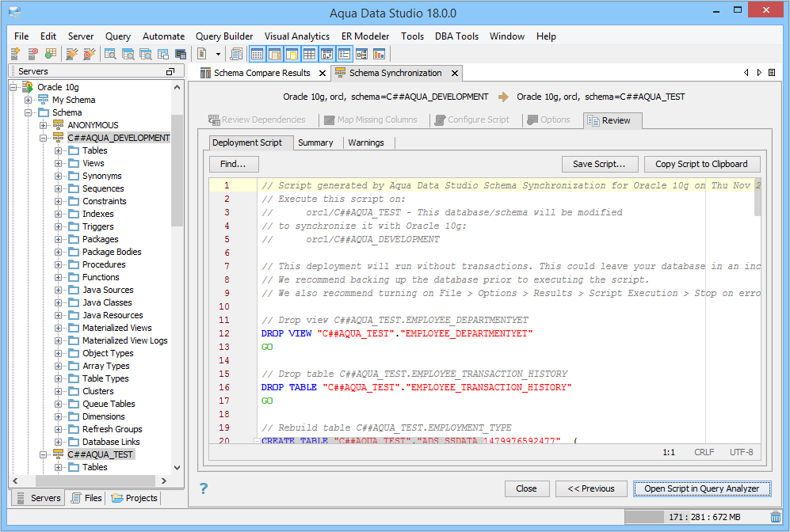Viewport: 790px width, 532px height.
Task: Toggle the window-with-arrows layout view button
Action: [327, 54]
